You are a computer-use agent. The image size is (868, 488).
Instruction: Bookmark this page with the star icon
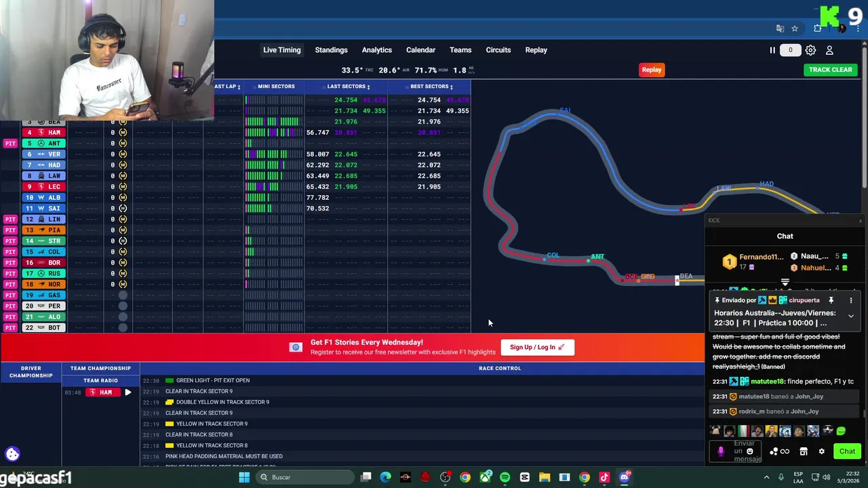[795, 28]
